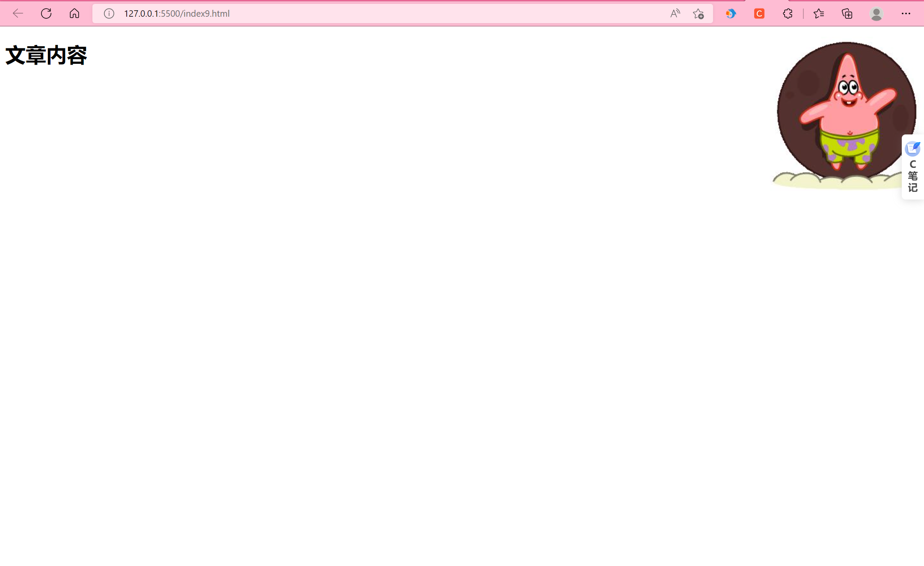924x566 pixels.
Task: Refresh the current page
Action: click(46, 14)
